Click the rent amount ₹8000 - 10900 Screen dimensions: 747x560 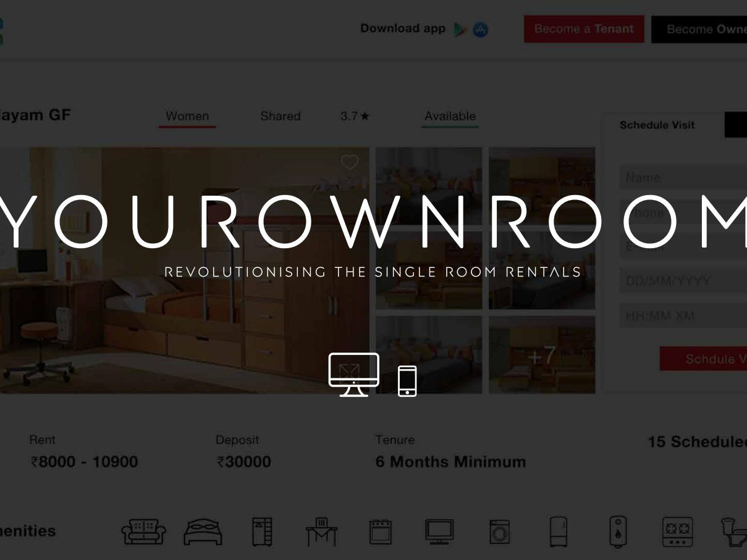click(83, 462)
